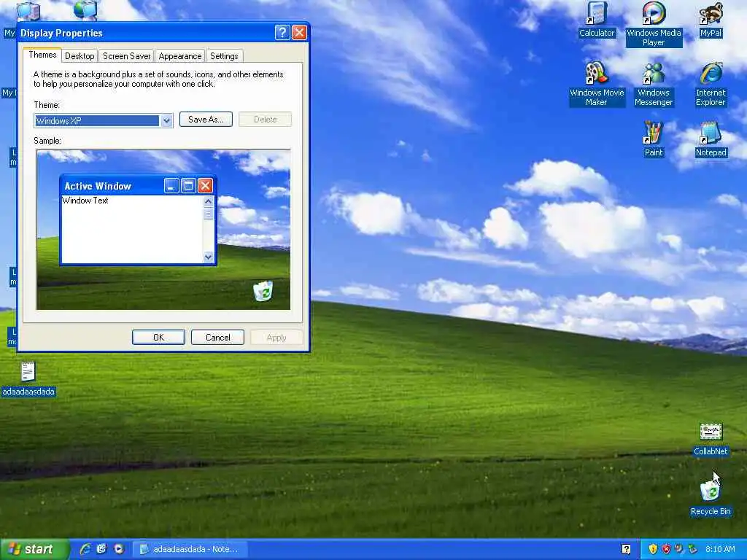The image size is (747, 560).
Task: Click the yellow security shield tray icon
Action: point(653,549)
